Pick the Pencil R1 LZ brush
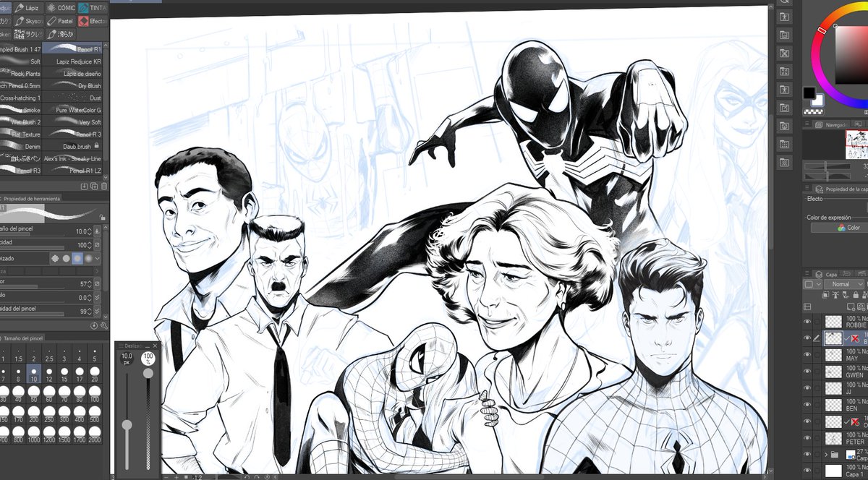The image size is (868, 480). [73, 171]
